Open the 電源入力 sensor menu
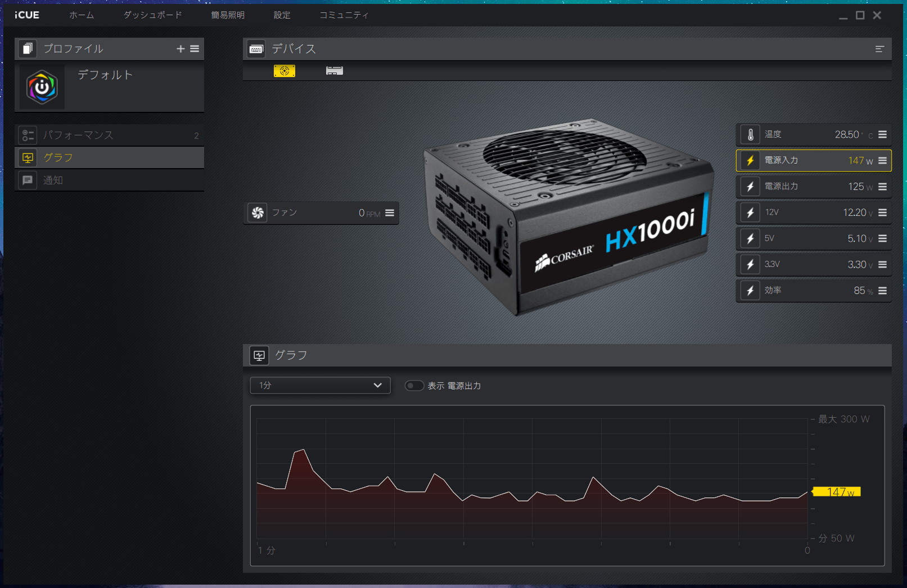Viewport: 907px width, 588px height. tap(883, 161)
